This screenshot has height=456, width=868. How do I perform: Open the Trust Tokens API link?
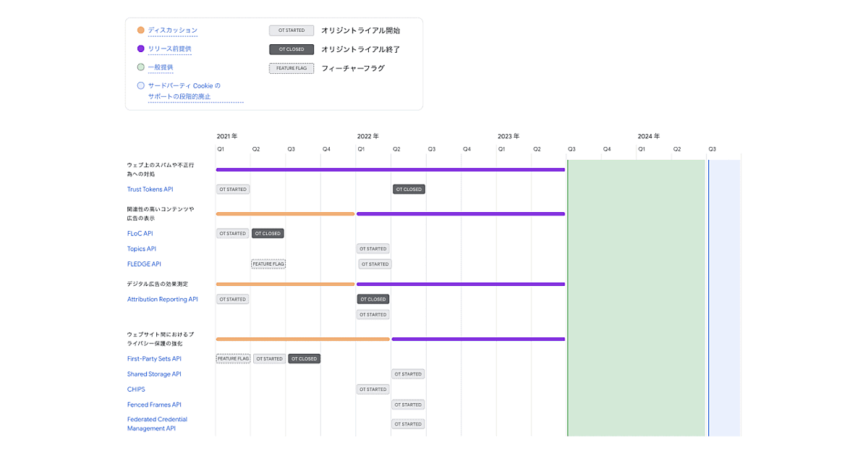click(x=150, y=190)
